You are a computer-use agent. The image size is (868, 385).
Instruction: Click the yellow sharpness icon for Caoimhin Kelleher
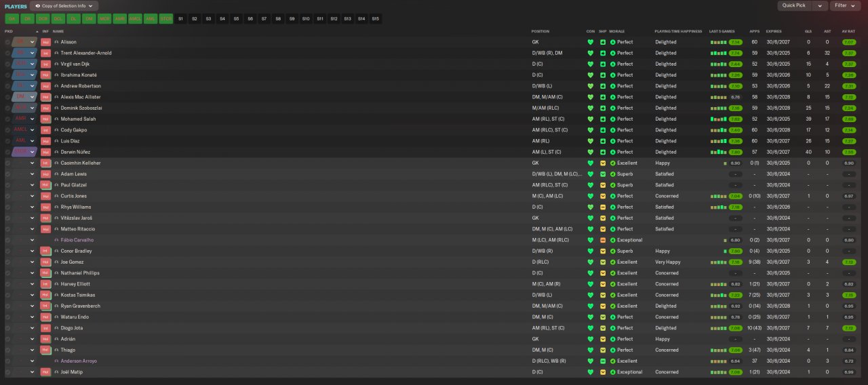point(603,163)
